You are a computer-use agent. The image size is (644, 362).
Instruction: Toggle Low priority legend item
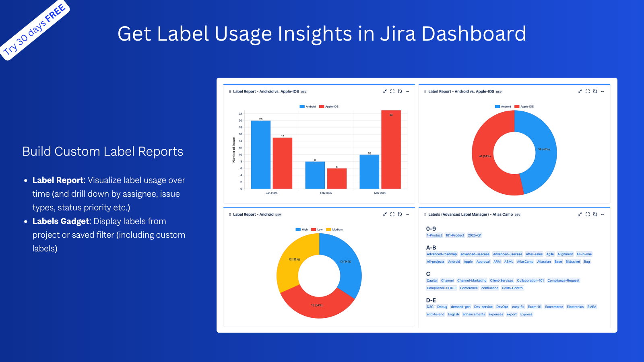point(317,230)
